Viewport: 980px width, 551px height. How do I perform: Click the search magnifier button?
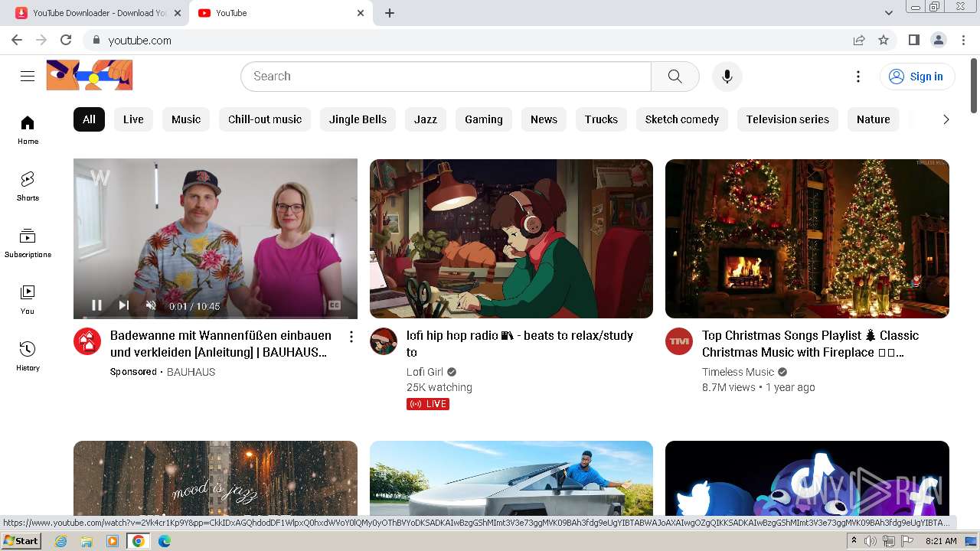[675, 76]
